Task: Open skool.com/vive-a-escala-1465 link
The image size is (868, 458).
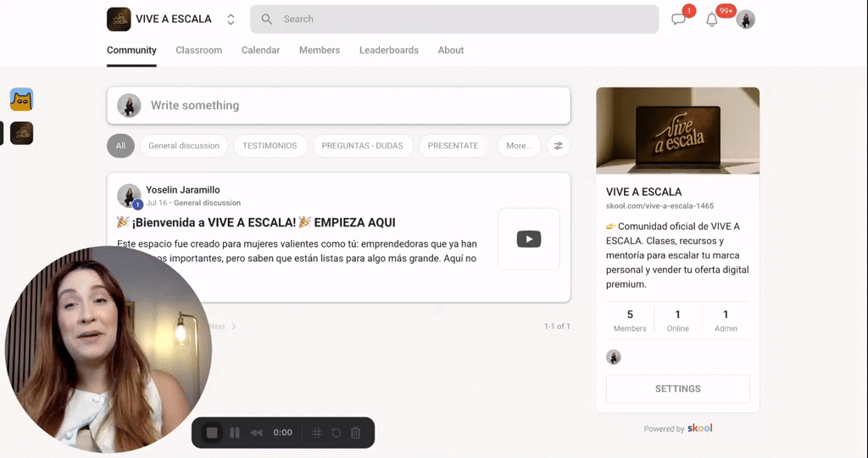Action: [659, 205]
